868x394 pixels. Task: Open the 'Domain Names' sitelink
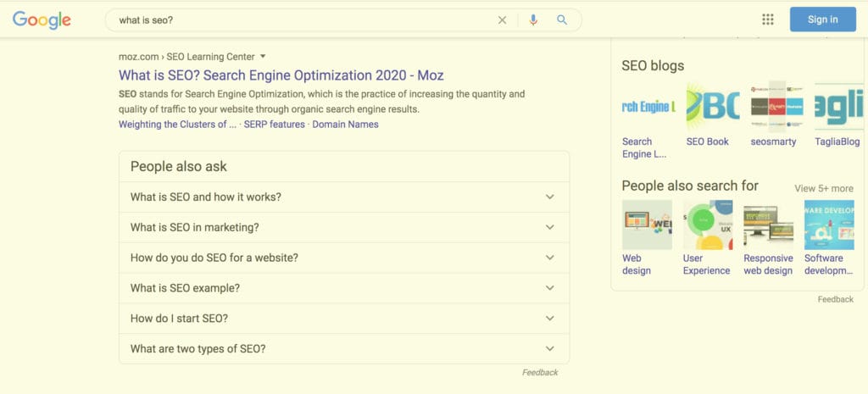pyautogui.click(x=346, y=125)
